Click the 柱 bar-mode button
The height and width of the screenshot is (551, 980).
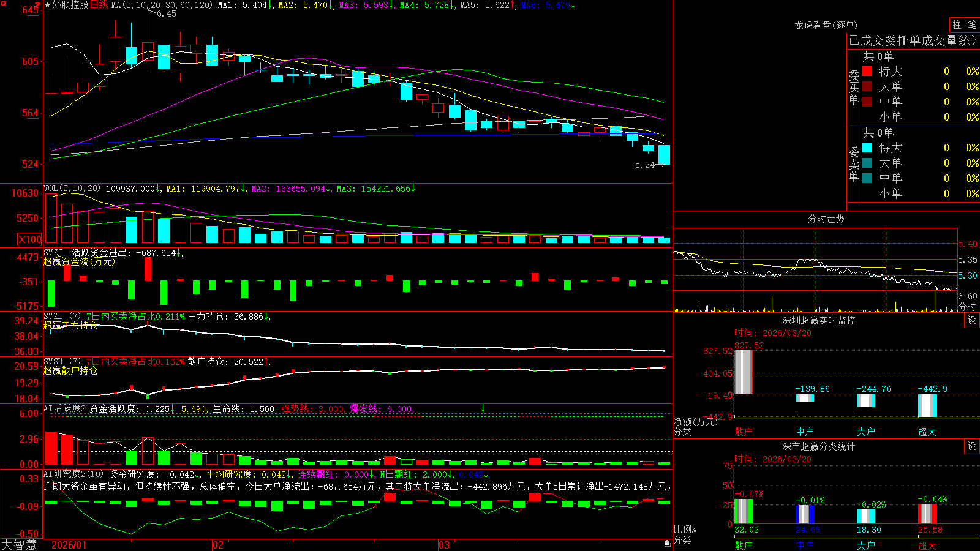tap(957, 24)
